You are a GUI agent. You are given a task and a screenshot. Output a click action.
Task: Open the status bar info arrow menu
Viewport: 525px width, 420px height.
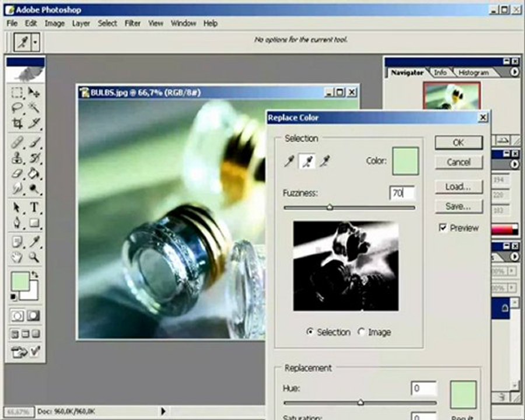[x=163, y=411]
